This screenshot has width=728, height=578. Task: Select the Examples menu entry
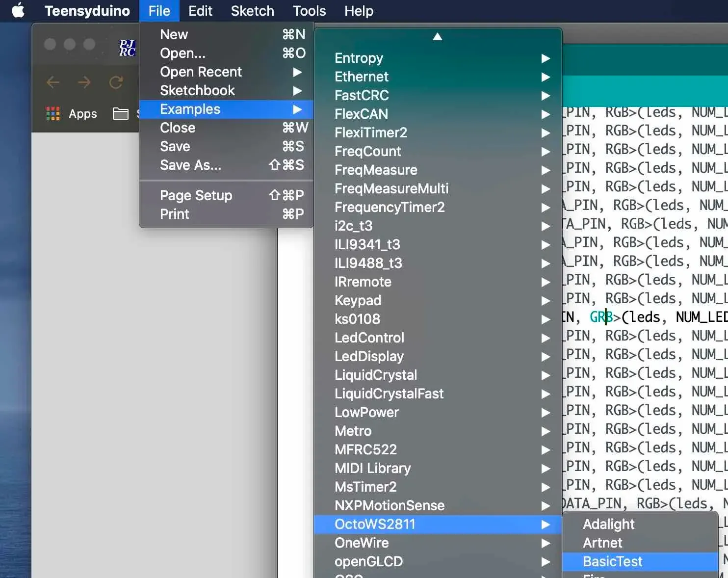(x=226, y=109)
